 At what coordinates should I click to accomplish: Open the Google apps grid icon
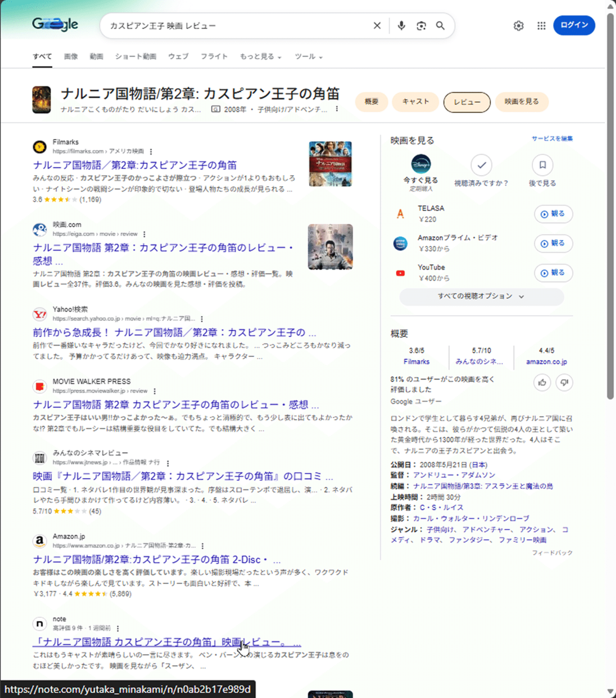tap(542, 26)
